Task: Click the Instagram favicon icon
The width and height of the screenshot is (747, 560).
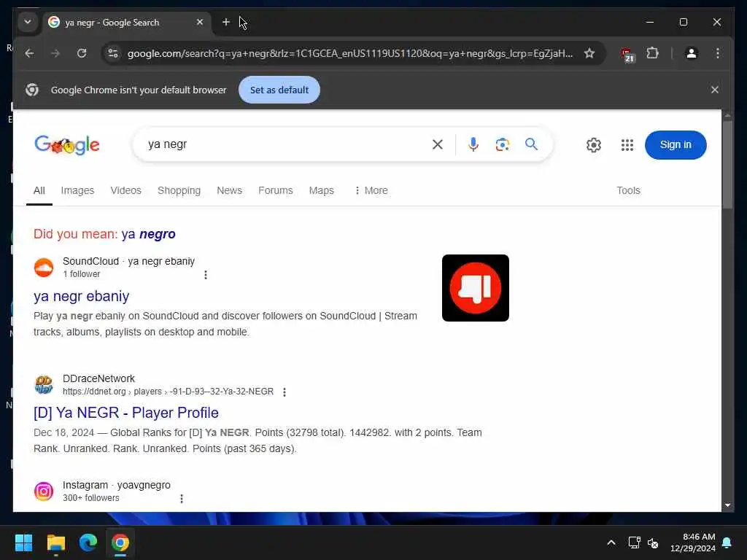Action: click(44, 491)
